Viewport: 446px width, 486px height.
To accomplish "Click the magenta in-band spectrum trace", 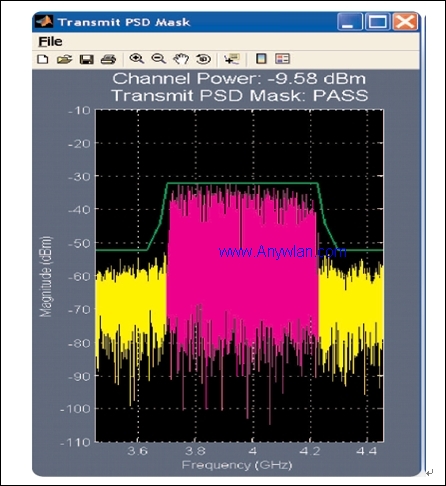I will coord(243,267).
